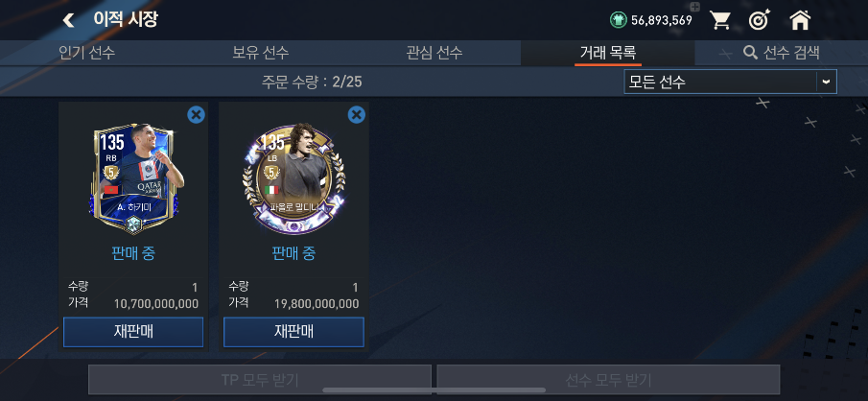Open the target missions icon
868x401 pixels.
[758, 20]
